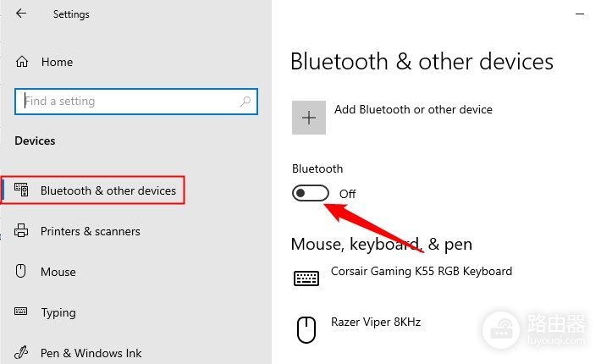
Task: Turn on the Bluetooth toggle
Action: pos(311,193)
